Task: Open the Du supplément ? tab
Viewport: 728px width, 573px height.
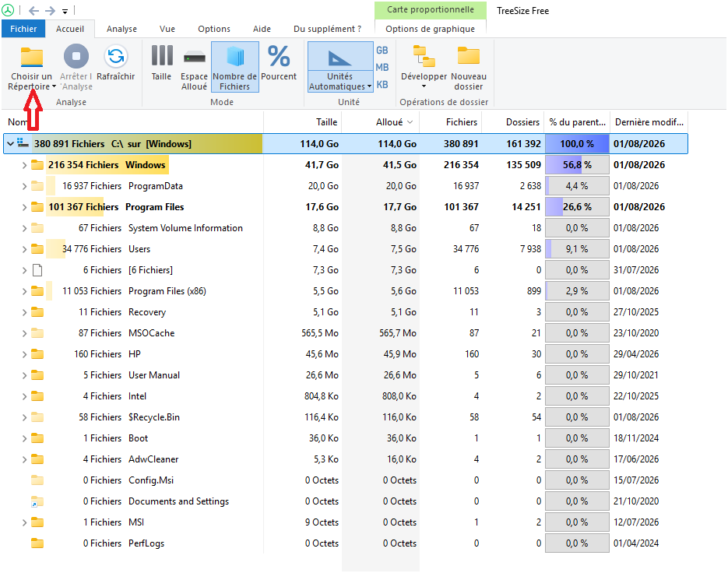Action: click(327, 29)
